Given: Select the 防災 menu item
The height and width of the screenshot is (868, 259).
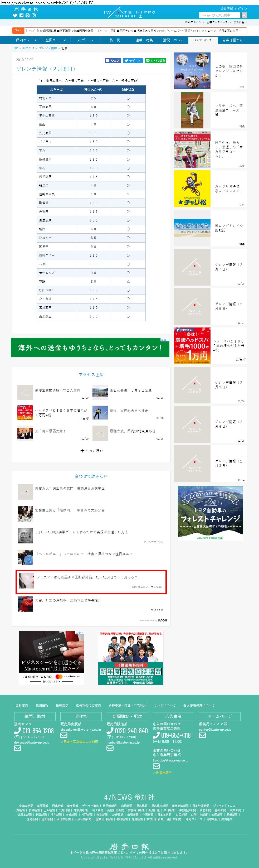Looking at the screenshot, I should coord(115,40).
